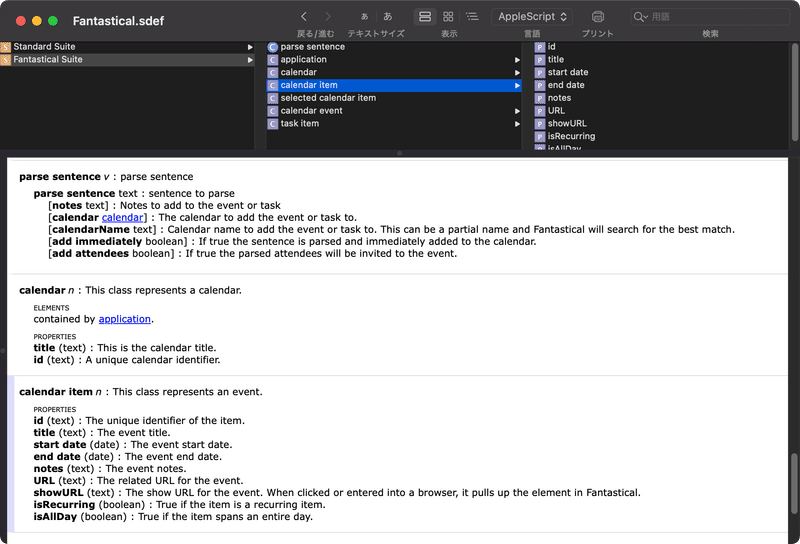Expand arrow on the calendar item row
This screenshot has width=800, height=544.
click(x=517, y=85)
